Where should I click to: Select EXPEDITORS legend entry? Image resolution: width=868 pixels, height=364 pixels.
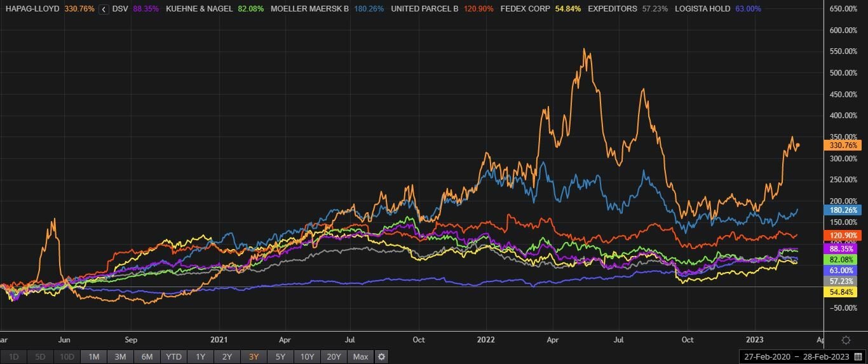(x=612, y=10)
